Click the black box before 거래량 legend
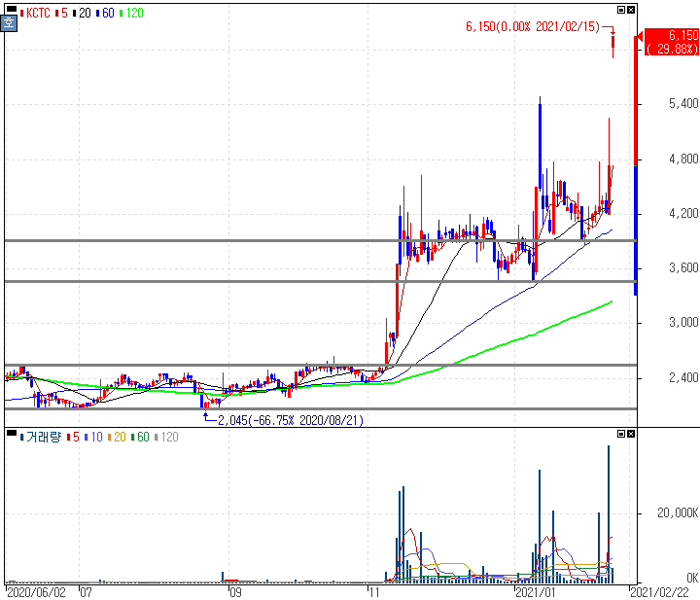Viewport: 700px width, 600px height. (12, 433)
